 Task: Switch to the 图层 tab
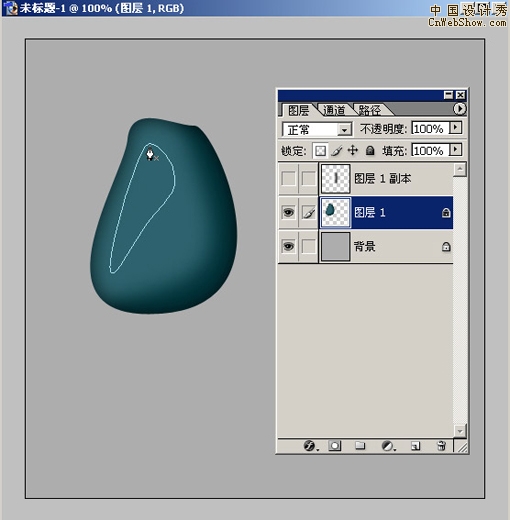(x=299, y=110)
